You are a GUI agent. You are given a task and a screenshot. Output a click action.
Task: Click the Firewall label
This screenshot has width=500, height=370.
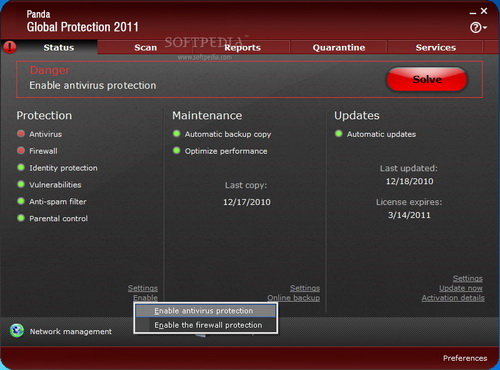coord(43,151)
